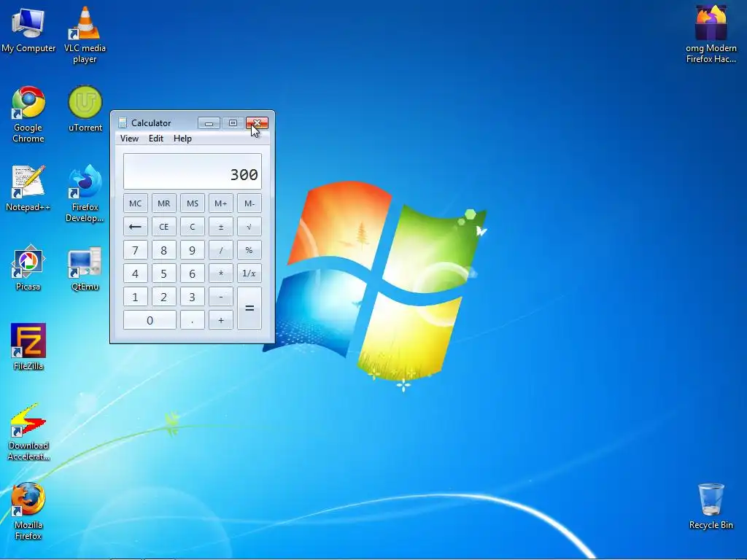Click the Mozilla Firefox desktop icon

(28, 511)
